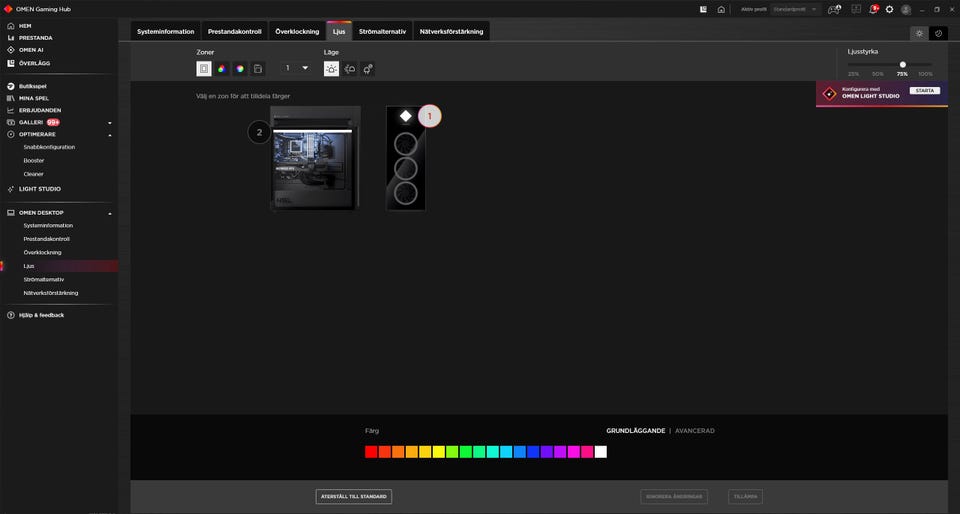Viewport: 960px width, 514px height.
Task: Click the home icon in title bar
Action: pos(720,9)
